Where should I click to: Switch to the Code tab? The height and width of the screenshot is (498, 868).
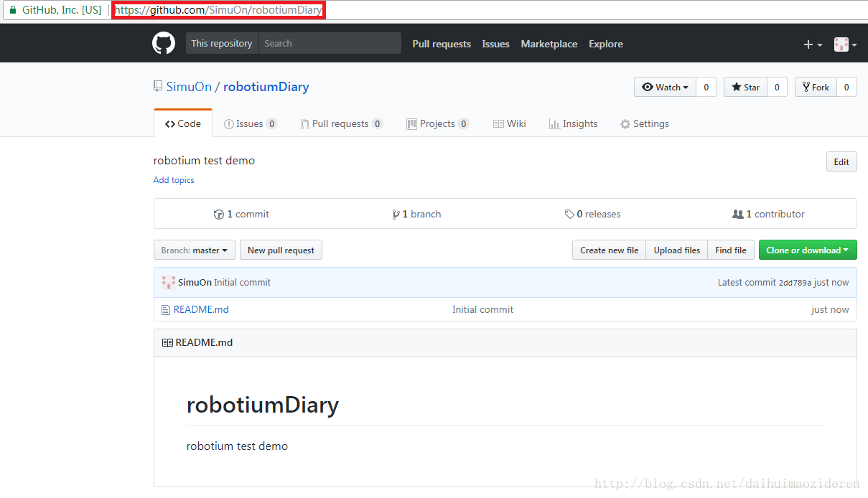[183, 123]
